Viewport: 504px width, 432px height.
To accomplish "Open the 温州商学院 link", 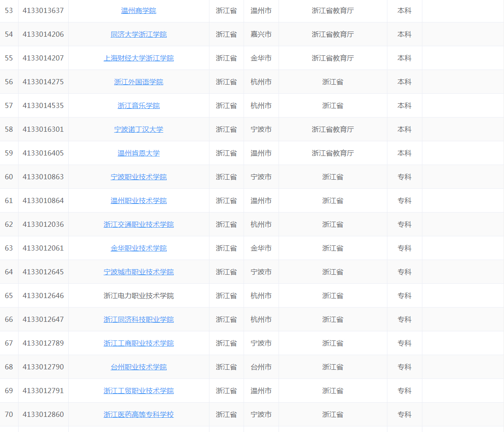I will [139, 11].
